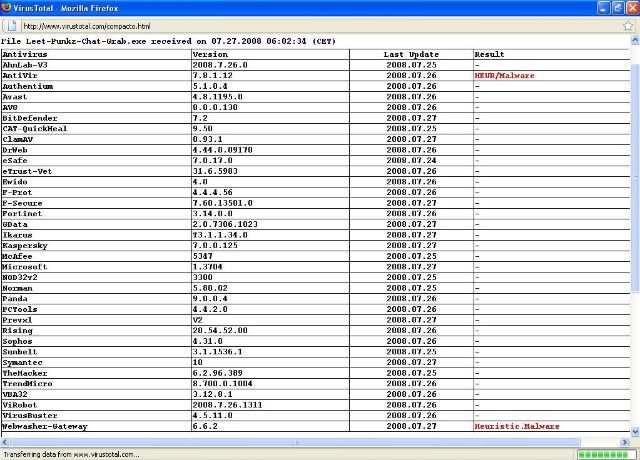Click the TheHacker antivirus name

(25, 373)
